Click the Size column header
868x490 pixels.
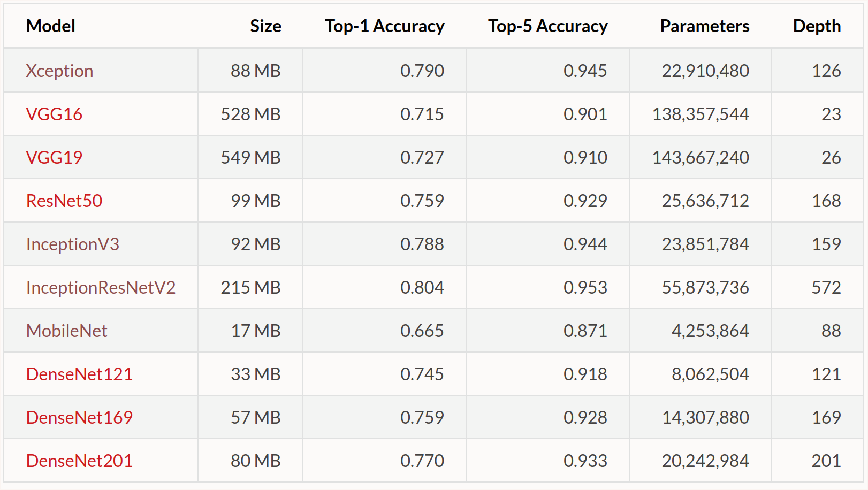(265, 26)
